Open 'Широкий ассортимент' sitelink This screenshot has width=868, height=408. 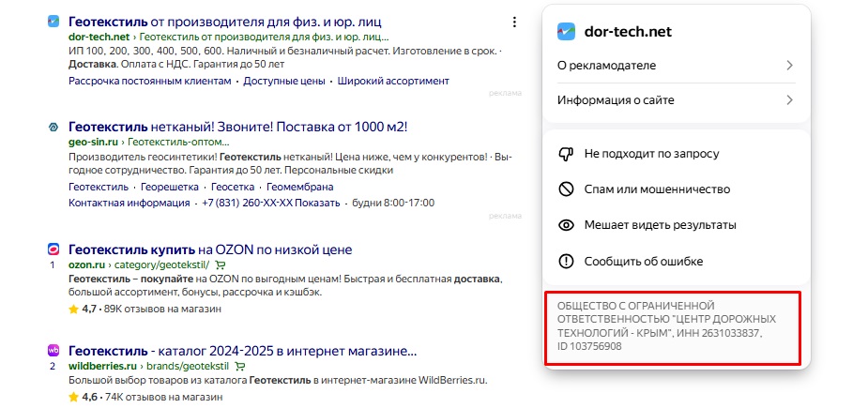tap(393, 82)
